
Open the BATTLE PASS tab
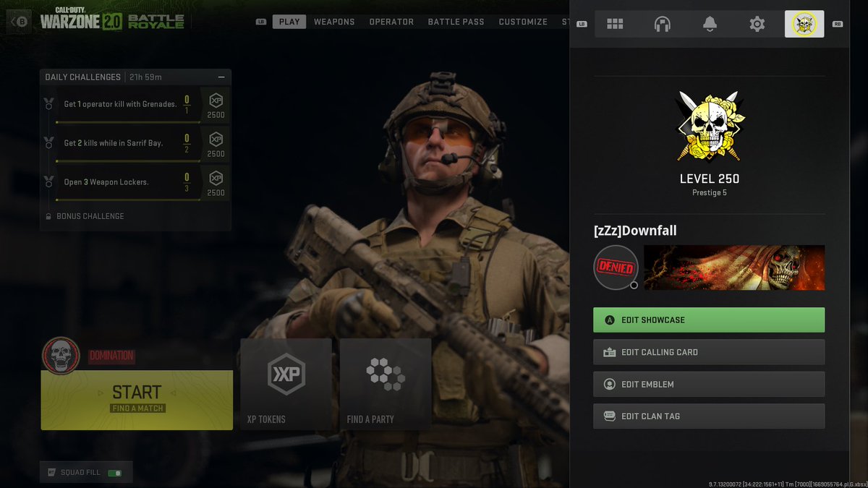coord(456,22)
